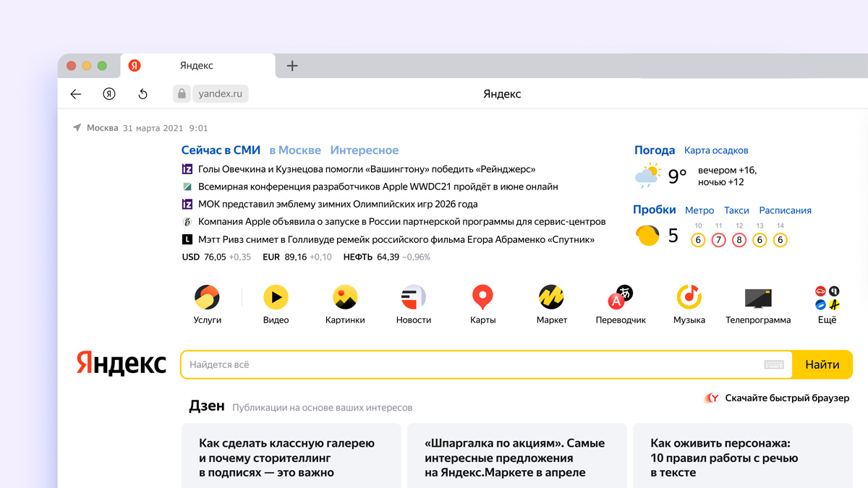Open a new browser tab with plus
Screen dimensions: 868x488
point(292,66)
